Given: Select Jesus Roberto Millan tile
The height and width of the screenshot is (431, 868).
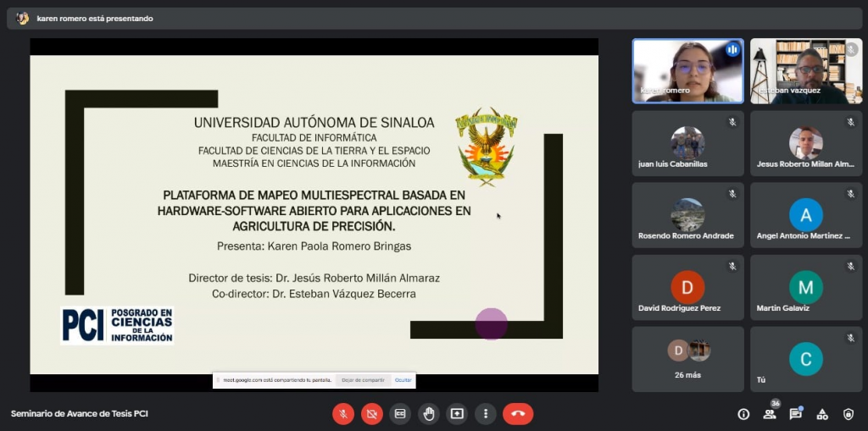Looking at the screenshot, I should 806,143.
